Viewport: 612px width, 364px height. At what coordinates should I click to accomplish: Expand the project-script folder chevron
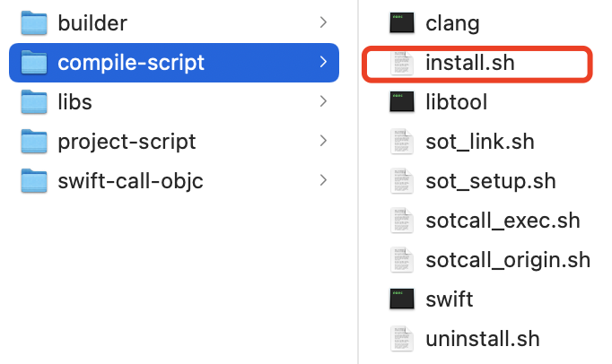pos(323,141)
